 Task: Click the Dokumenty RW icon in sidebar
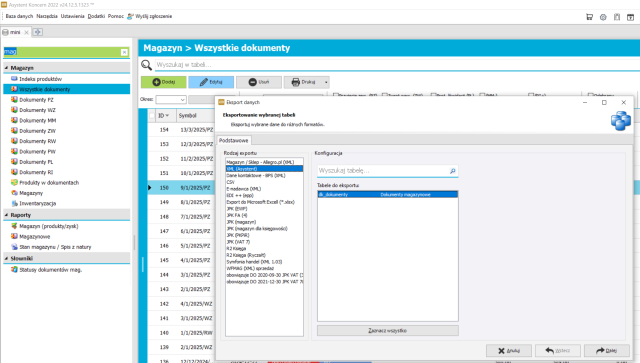click(x=14, y=141)
